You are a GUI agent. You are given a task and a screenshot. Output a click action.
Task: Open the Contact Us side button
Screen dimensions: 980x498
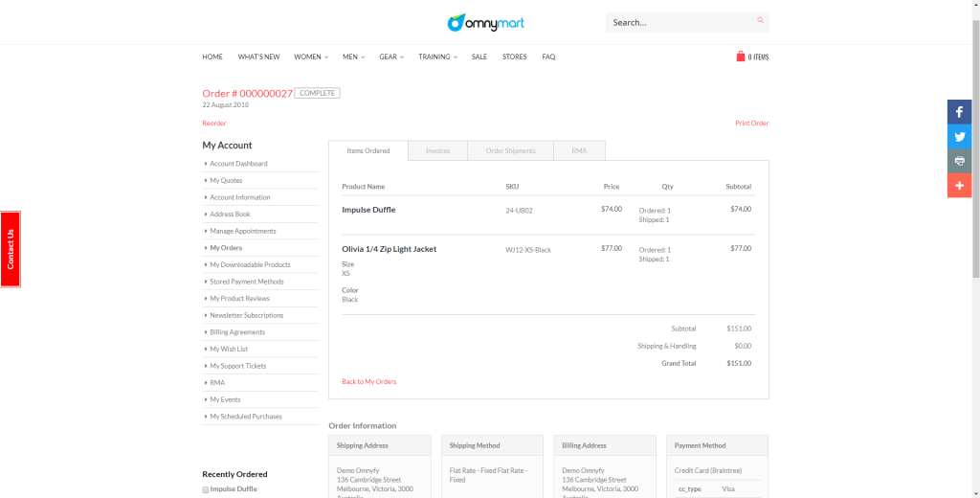click(x=11, y=249)
